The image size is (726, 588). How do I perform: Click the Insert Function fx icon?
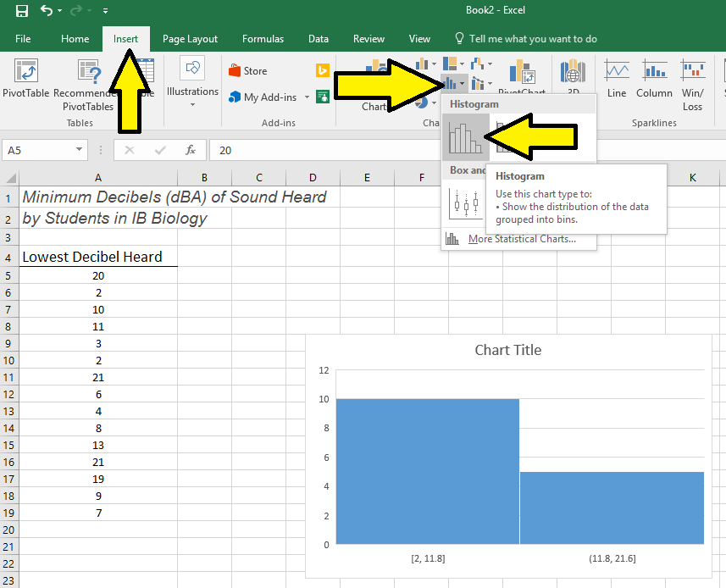point(191,150)
